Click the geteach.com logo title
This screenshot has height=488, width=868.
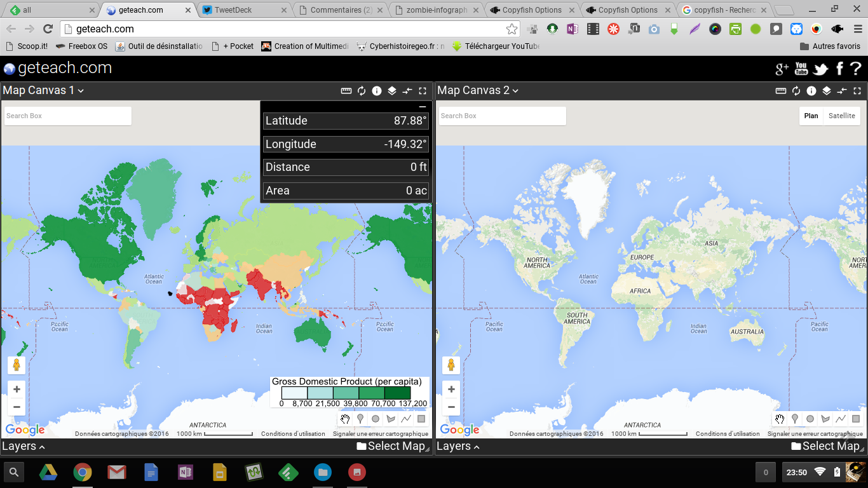[x=58, y=68]
